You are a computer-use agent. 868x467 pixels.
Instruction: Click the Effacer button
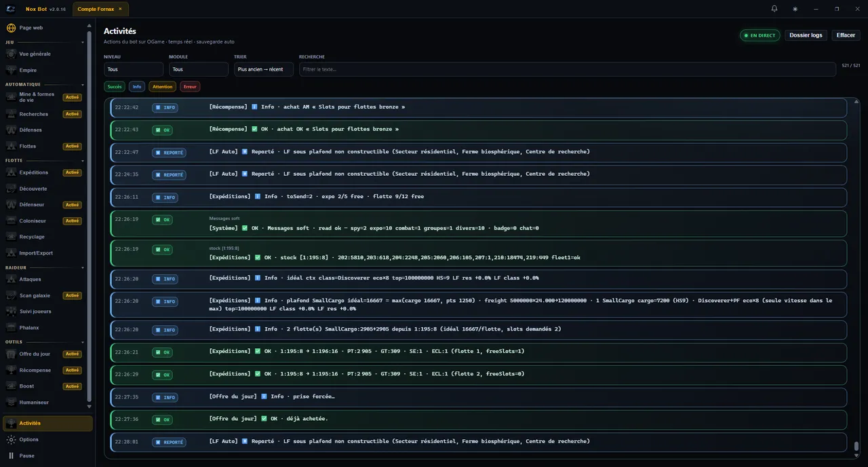[846, 35]
